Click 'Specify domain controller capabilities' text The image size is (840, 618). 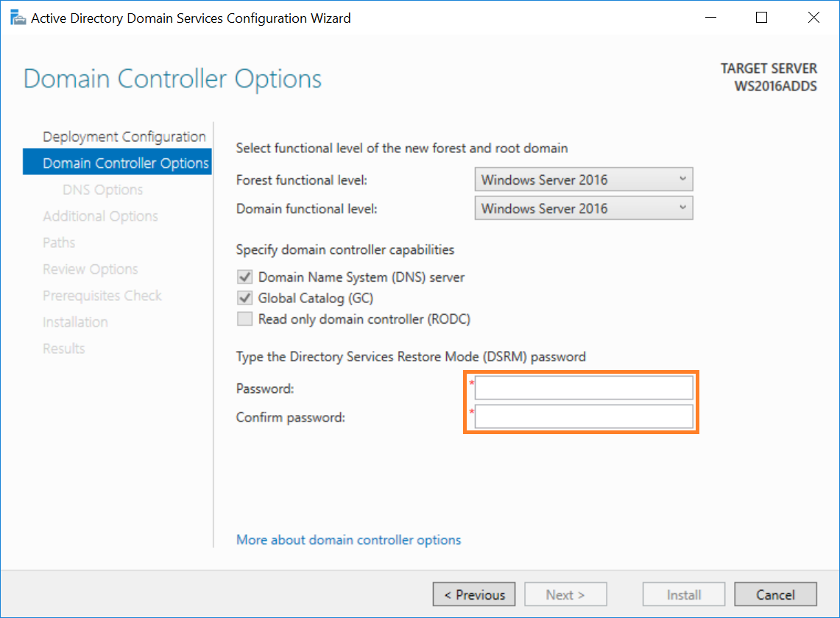pos(345,249)
